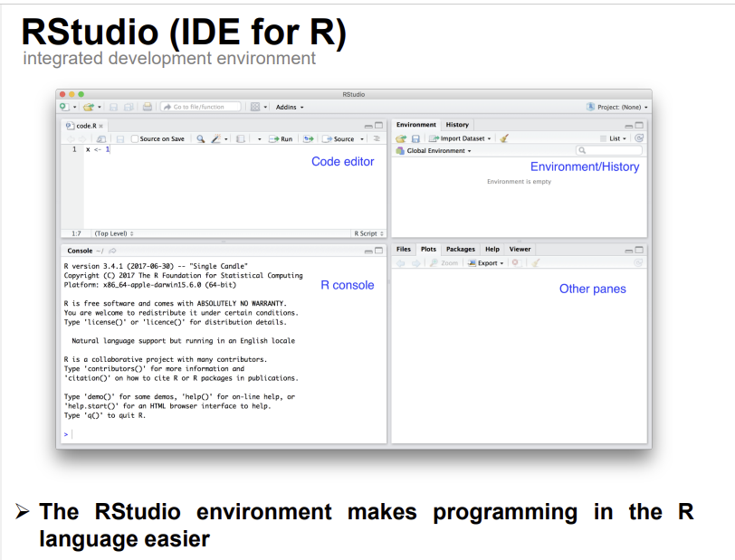Click the Save All documents icon
The height and width of the screenshot is (560, 735).
129,107
